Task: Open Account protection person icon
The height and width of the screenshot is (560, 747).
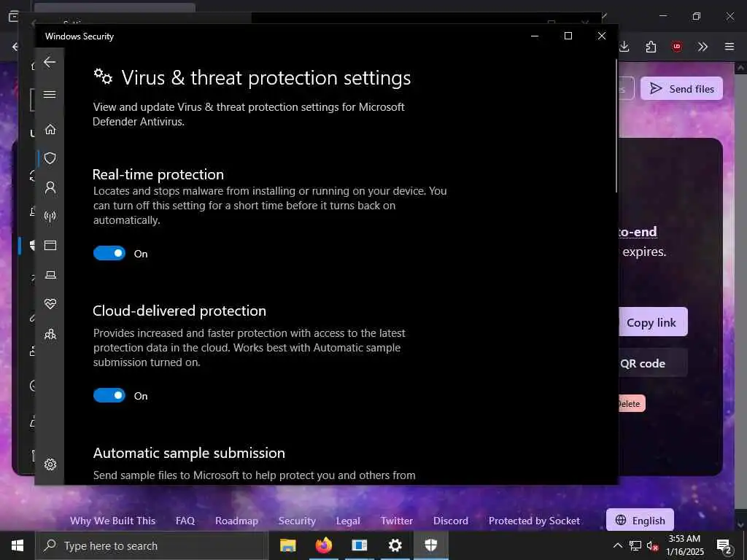Action: point(50,187)
